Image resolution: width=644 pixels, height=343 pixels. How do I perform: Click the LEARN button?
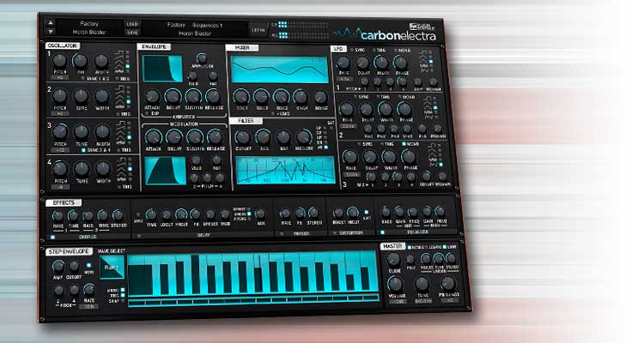coord(258,30)
